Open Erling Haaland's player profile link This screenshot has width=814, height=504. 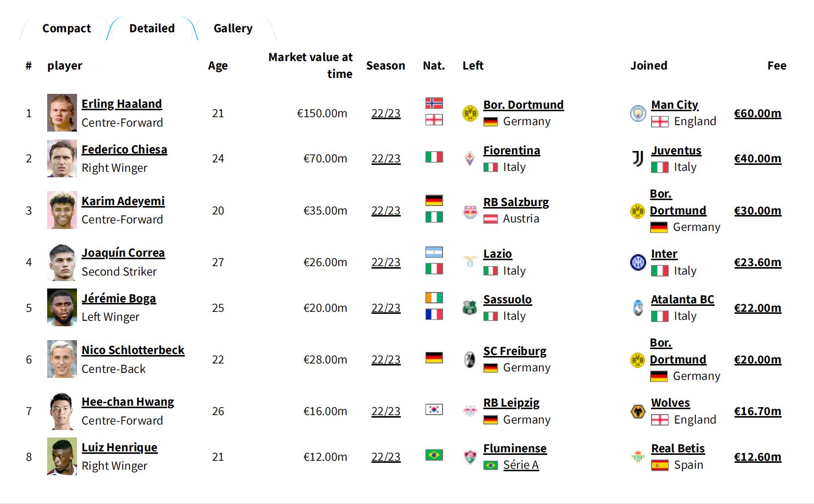coord(122,104)
